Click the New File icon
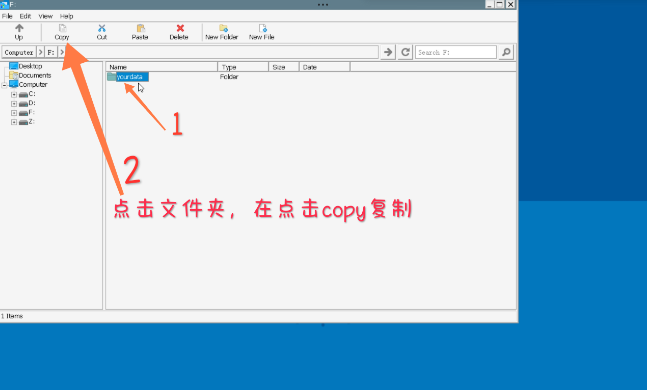647x390 pixels. point(263,28)
